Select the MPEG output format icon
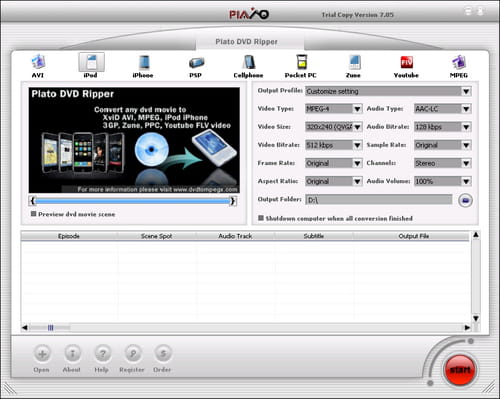Viewport: 500px width, 399px height. 459,62
